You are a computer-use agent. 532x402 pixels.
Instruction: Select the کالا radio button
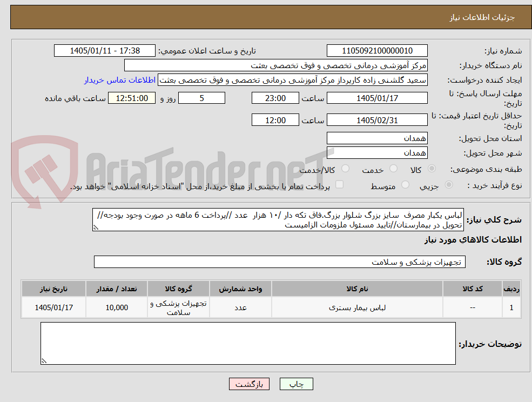432,169
